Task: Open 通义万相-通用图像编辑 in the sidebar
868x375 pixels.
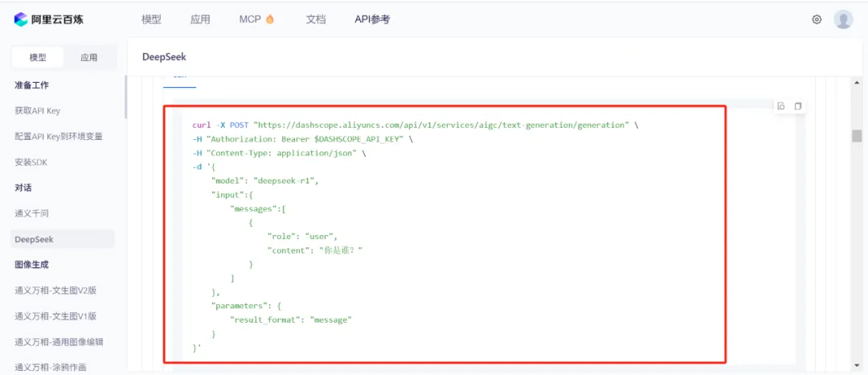Action: pyautogui.click(x=59, y=342)
